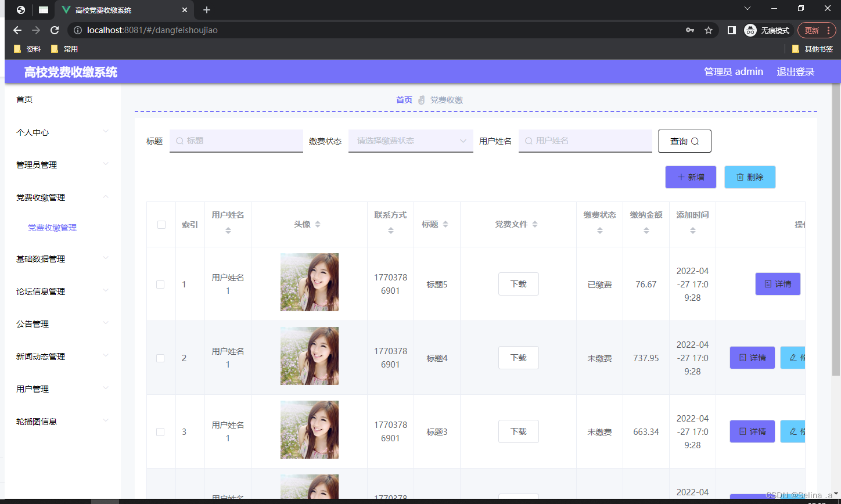
Task: Click the 退出登录 link
Action: point(796,71)
